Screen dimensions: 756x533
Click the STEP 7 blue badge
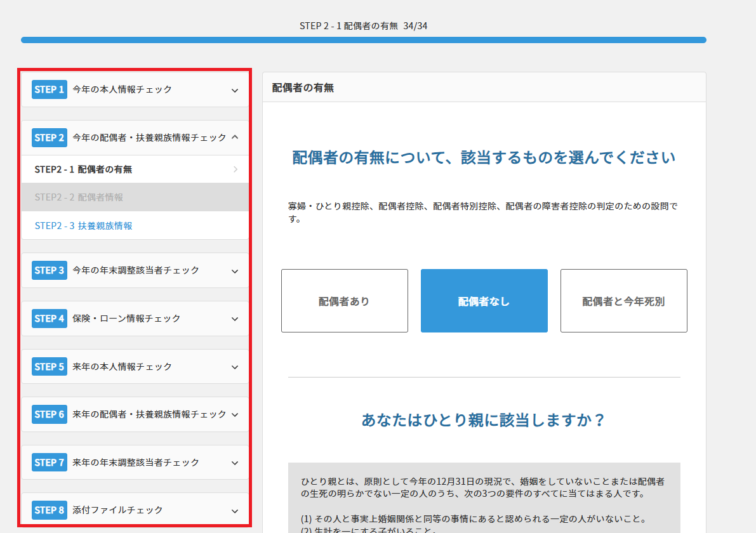(x=49, y=463)
